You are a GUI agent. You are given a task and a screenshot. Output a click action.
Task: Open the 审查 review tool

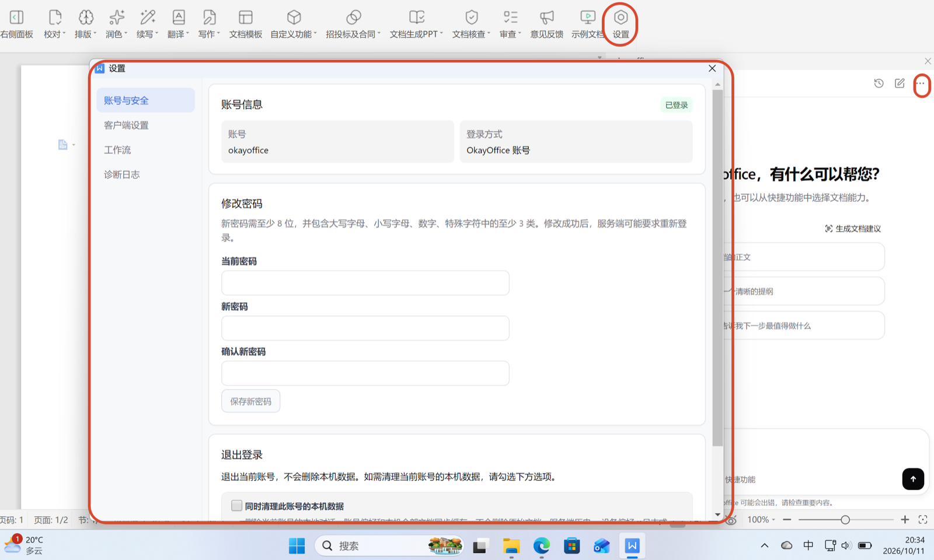point(510,24)
